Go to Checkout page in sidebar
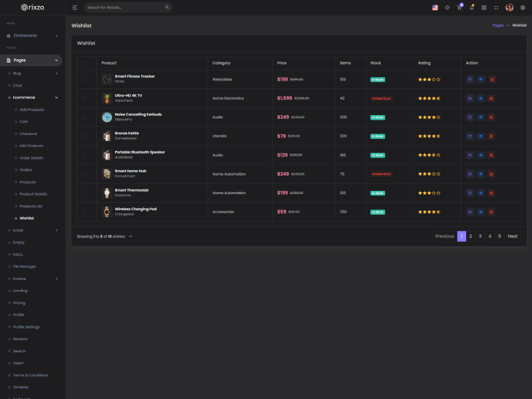The height and width of the screenshot is (399, 532). click(29, 134)
